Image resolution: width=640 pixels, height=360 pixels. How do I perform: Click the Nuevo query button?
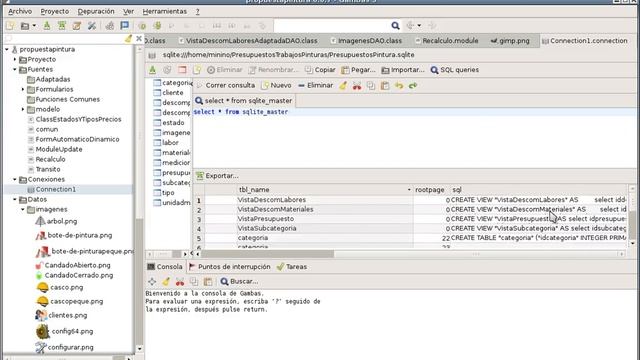pyautogui.click(x=276, y=86)
